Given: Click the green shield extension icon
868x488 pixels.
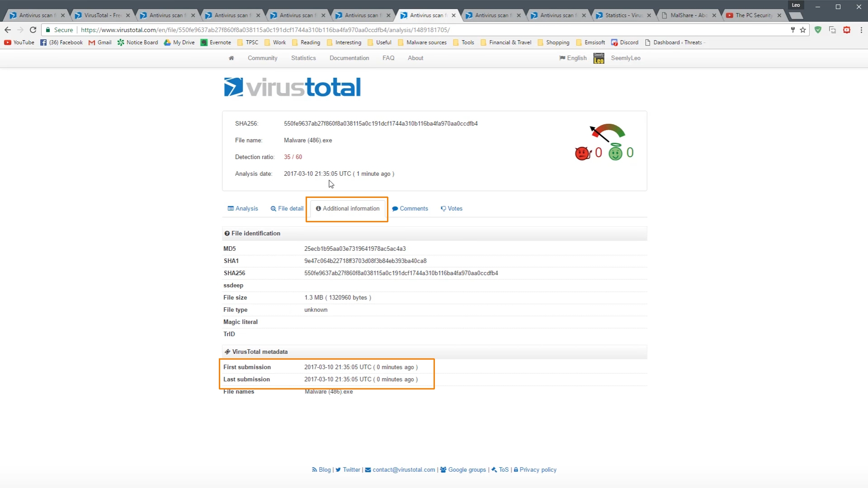Looking at the screenshot, I should click(x=818, y=30).
